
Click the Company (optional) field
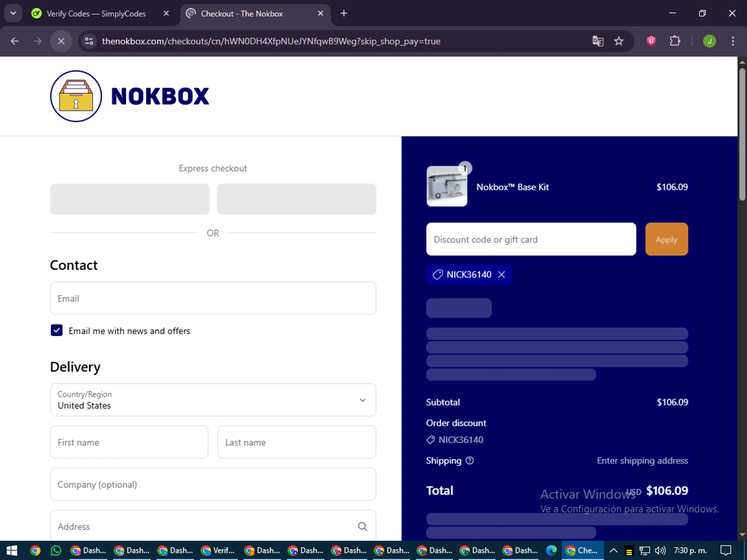click(x=213, y=484)
